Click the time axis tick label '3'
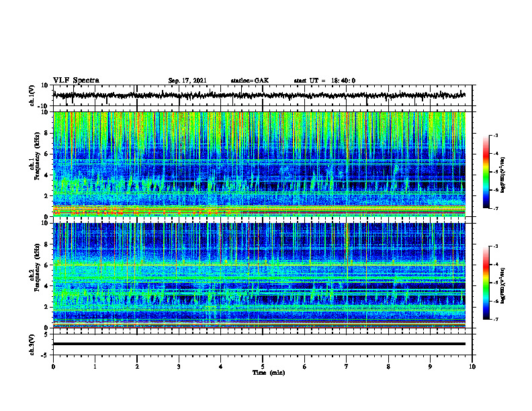The image size is (532, 411). tap(179, 367)
